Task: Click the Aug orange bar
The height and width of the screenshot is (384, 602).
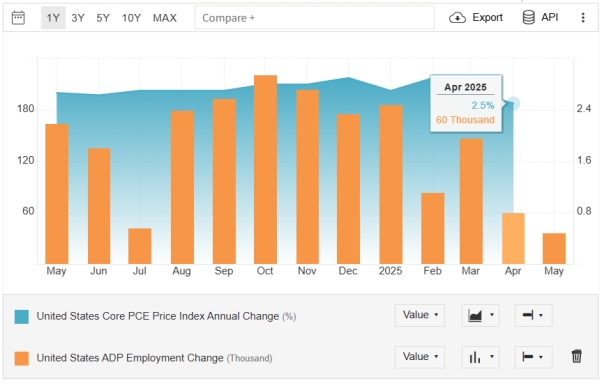Action: tap(182, 187)
